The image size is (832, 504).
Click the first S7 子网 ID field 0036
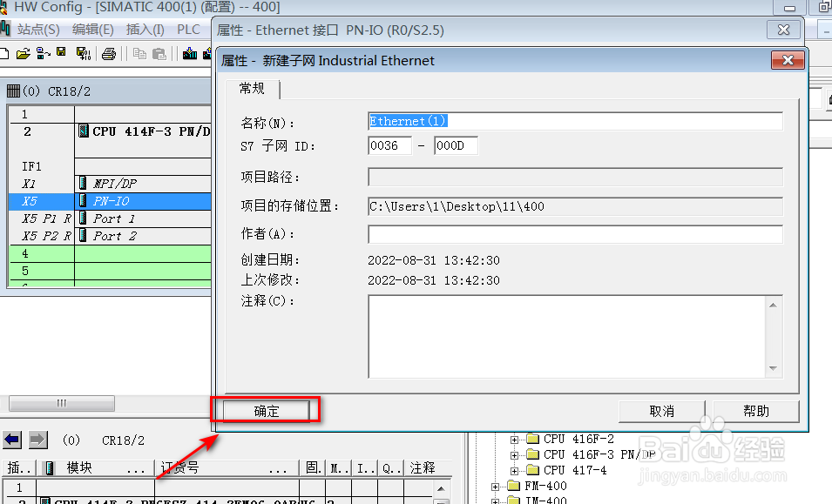390,145
